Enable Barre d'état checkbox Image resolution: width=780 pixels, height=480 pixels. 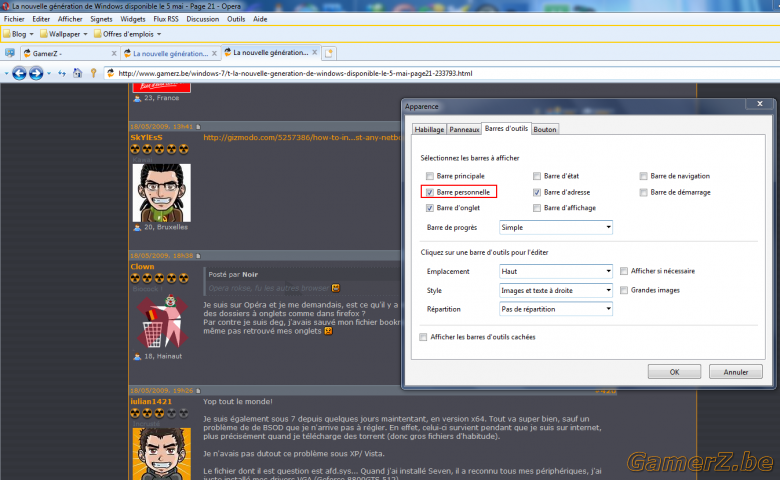pyautogui.click(x=537, y=176)
